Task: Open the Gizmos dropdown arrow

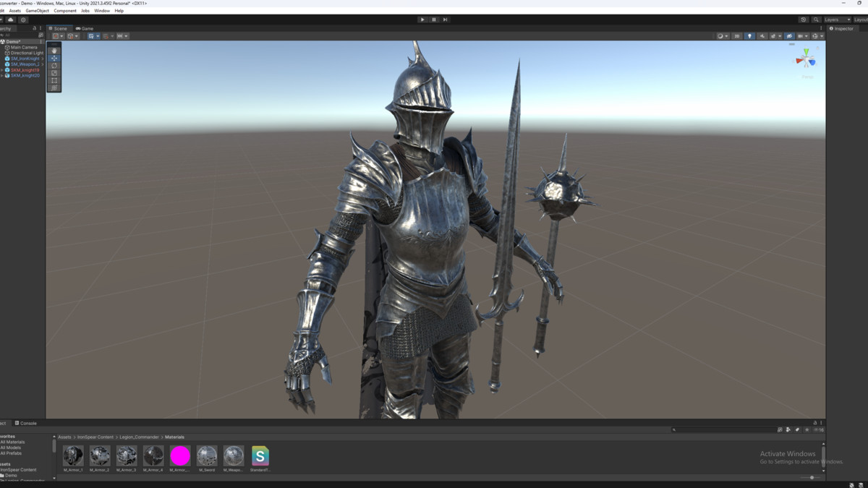Action: click(x=822, y=36)
